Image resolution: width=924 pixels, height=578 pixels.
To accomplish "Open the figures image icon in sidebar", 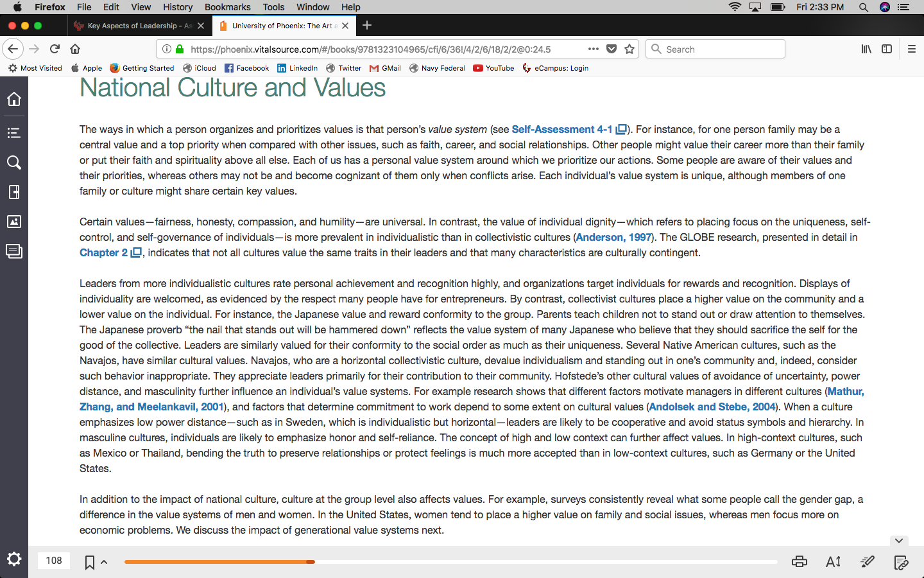I will pyautogui.click(x=14, y=222).
